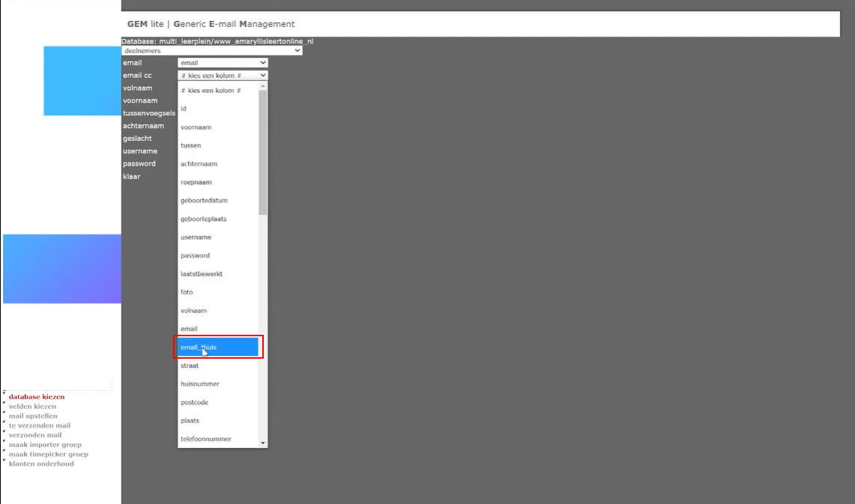Open the 'mail opstellen' link
Viewport: 855px width, 504px height.
click(33, 416)
